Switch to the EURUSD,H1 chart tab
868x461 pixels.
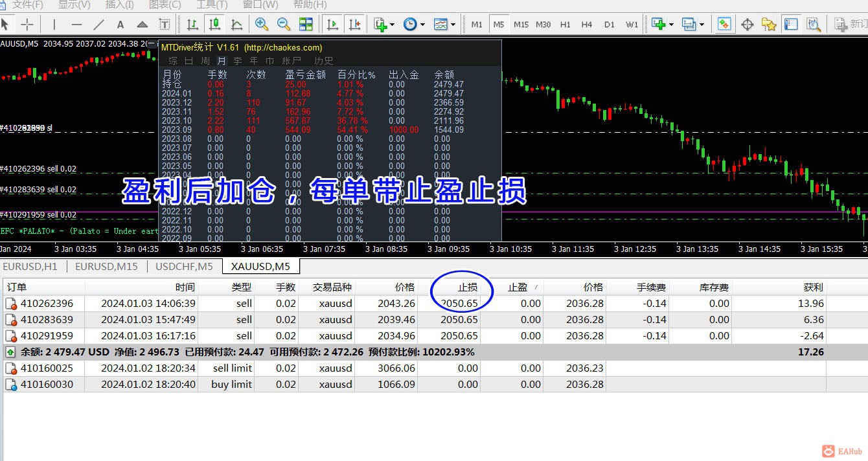(30, 266)
